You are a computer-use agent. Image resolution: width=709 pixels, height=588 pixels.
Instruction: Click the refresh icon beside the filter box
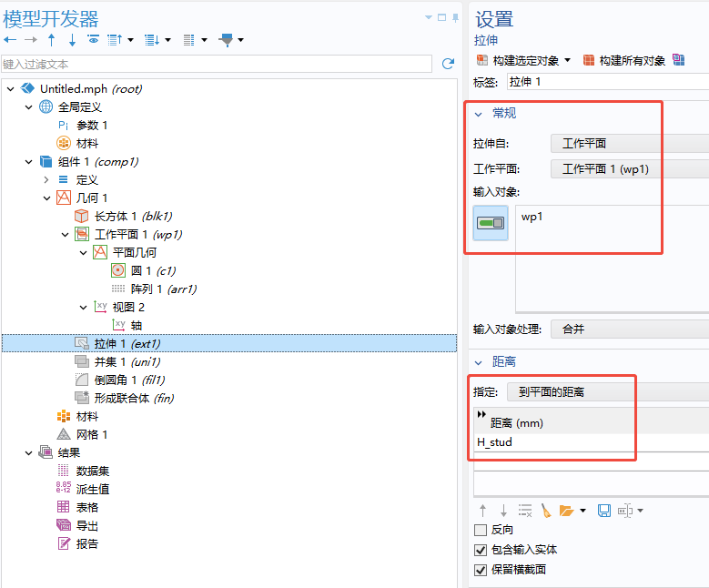[x=447, y=64]
